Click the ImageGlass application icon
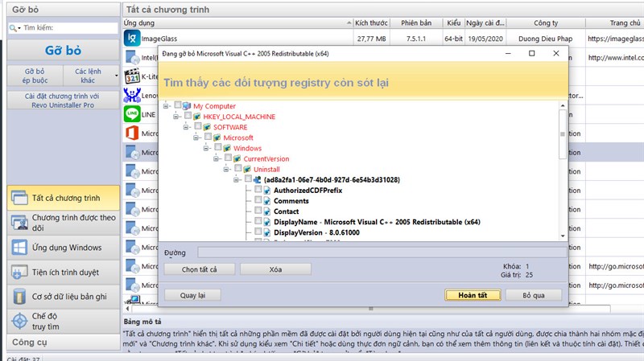Viewport: 644px width, 361px height. click(x=132, y=38)
